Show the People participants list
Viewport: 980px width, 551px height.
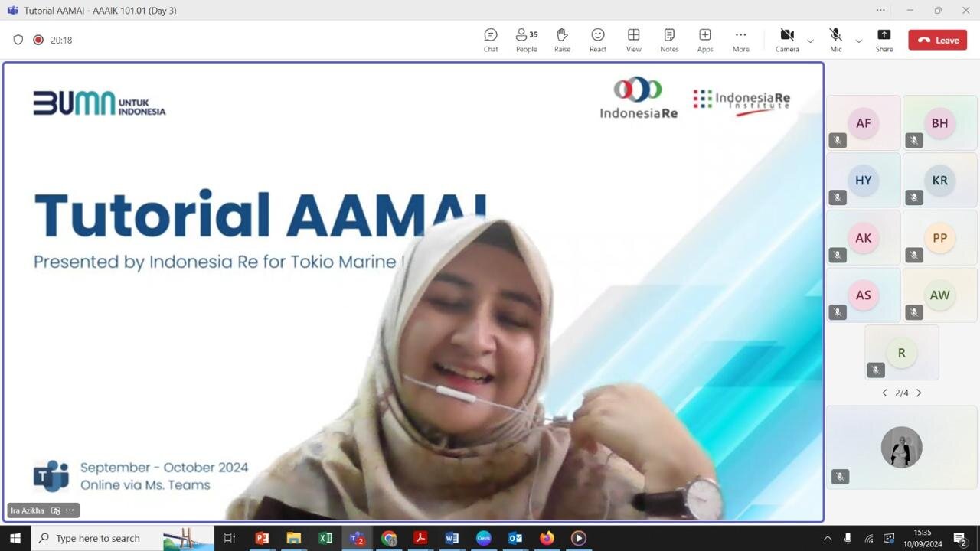(x=526, y=40)
